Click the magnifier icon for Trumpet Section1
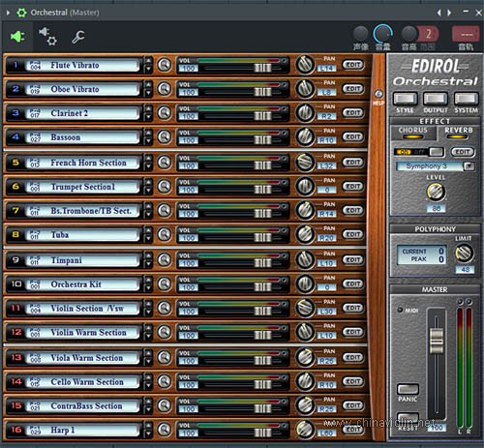Image resolution: width=484 pixels, height=448 pixels. click(165, 186)
